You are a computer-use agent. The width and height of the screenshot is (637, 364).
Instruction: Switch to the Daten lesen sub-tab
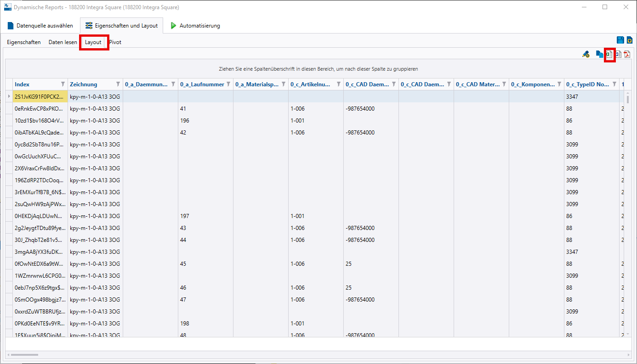pos(63,42)
